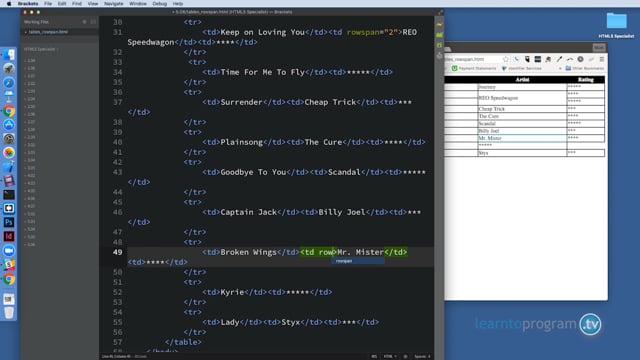Launch App Store from the dock
The height and width of the screenshot is (360, 640).
click(x=9, y=124)
